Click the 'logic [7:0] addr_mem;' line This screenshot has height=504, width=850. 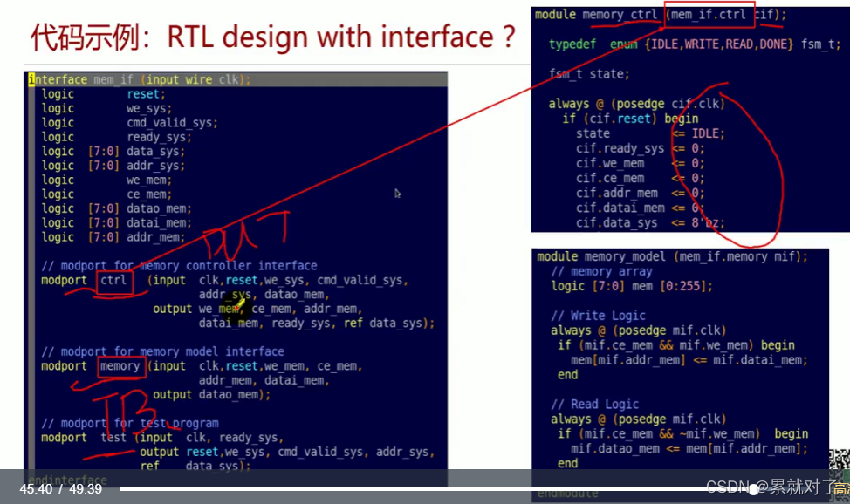(x=113, y=237)
